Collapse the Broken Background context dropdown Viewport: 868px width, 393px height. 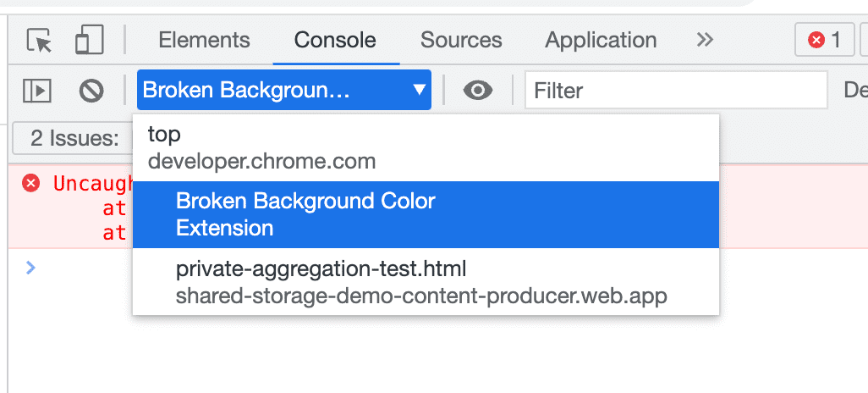284,91
